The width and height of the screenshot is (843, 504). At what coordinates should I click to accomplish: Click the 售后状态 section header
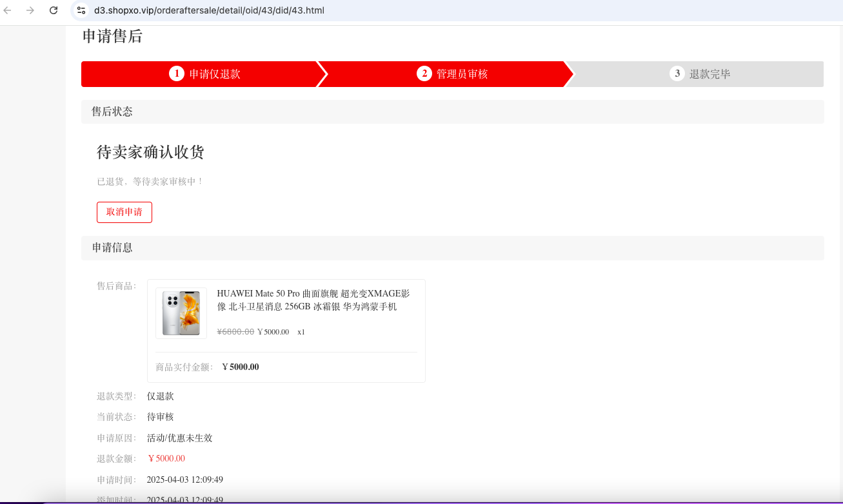(x=453, y=111)
